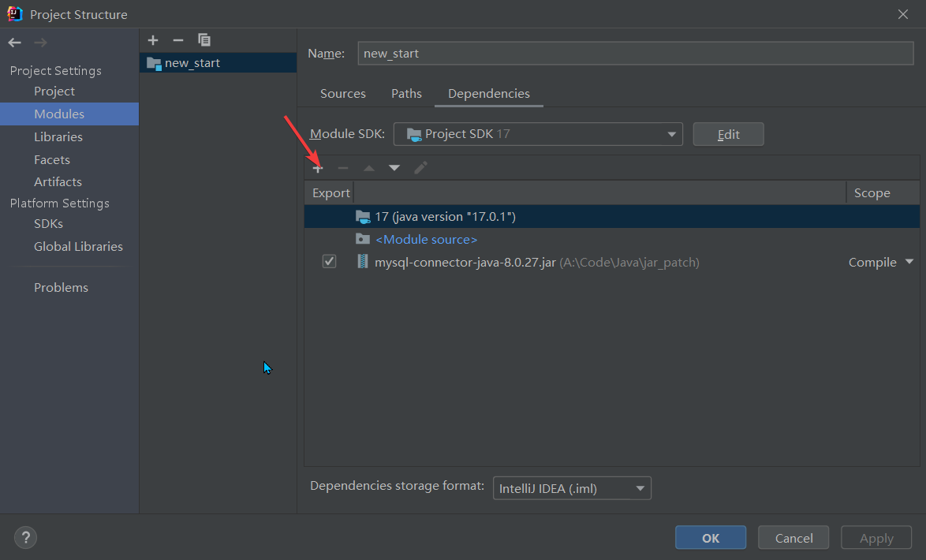Toggle export checkbox for mysql-connector jar
926x560 pixels.
coord(329,261)
